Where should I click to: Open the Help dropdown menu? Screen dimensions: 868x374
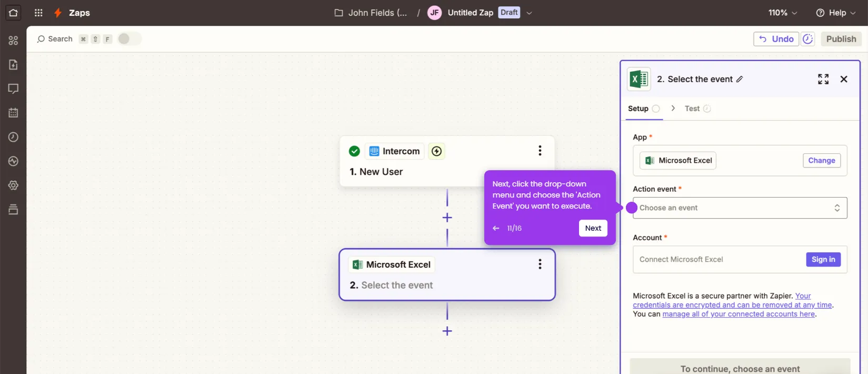836,13
